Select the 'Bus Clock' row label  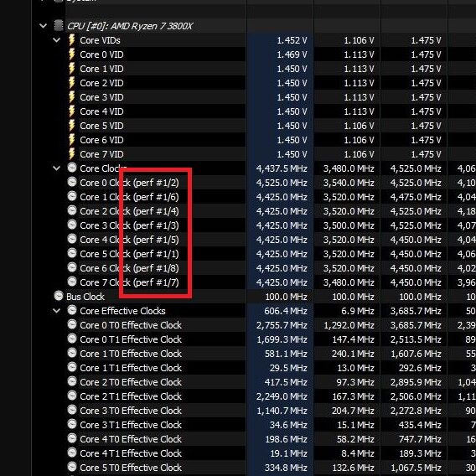85,297
